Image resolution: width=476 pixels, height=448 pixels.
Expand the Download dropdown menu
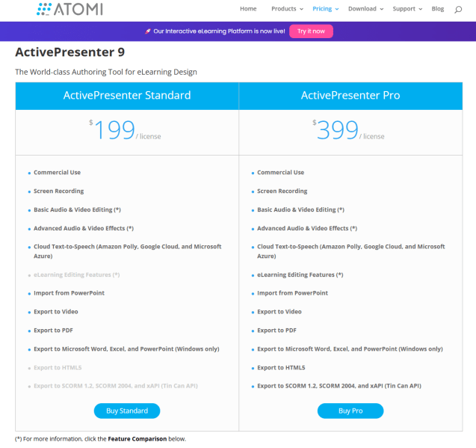[365, 9]
